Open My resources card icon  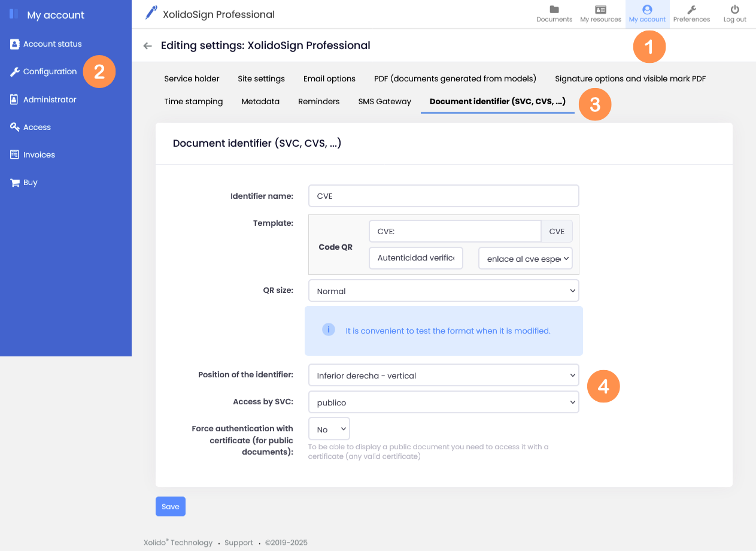[601, 10]
